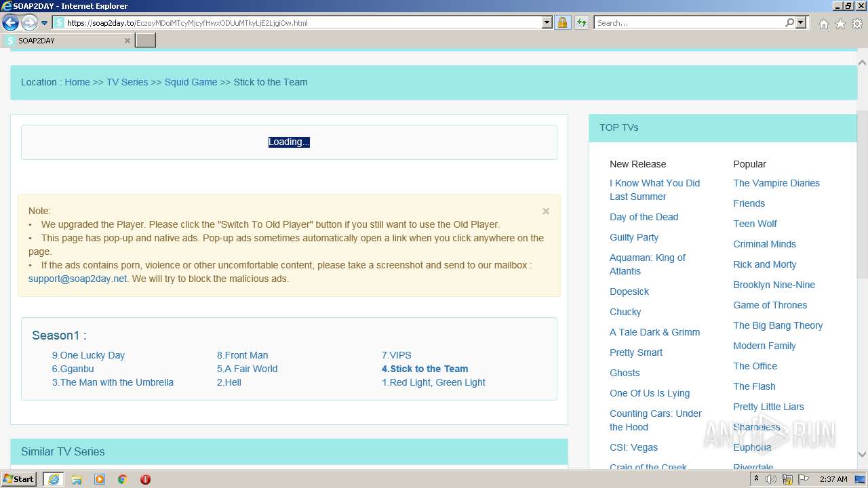868x488 pixels.
Task: Open CSI: Vegas link
Action: (x=633, y=447)
